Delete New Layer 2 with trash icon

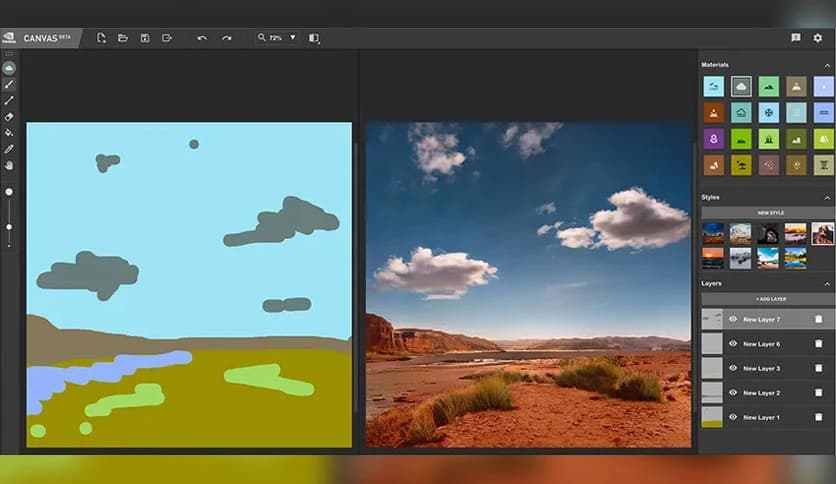(818, 393)
